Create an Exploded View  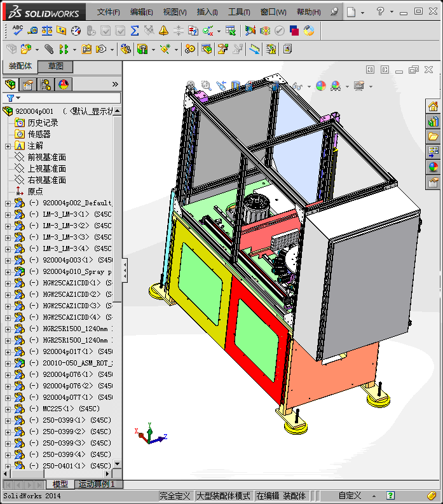(223, 49)
